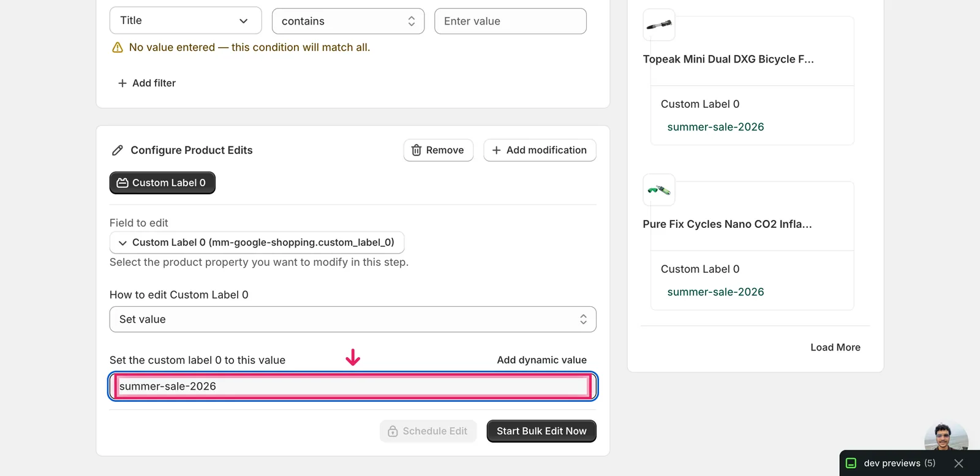Click the custom label value input field
Image resolution: width=980 pixels, height=476 pixels.
353,387
